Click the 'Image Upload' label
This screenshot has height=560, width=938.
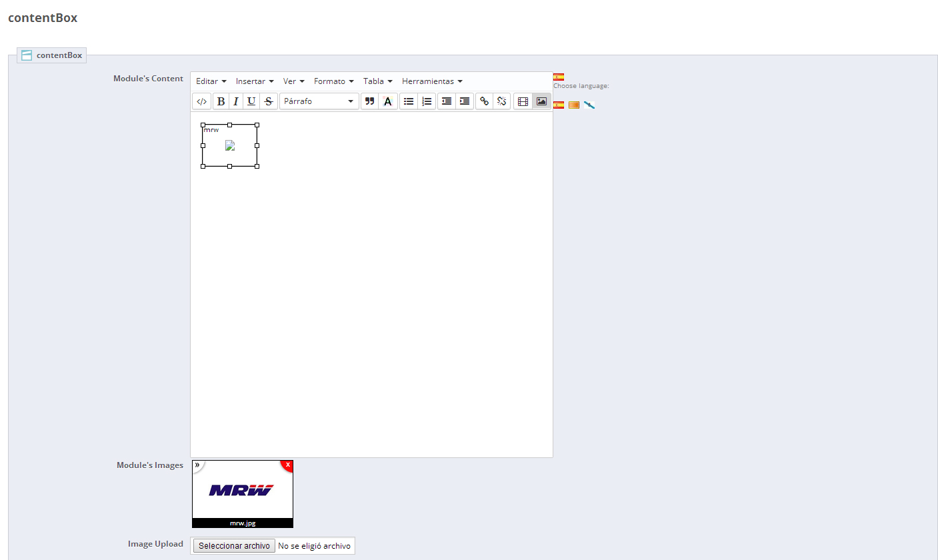(155, 544)
